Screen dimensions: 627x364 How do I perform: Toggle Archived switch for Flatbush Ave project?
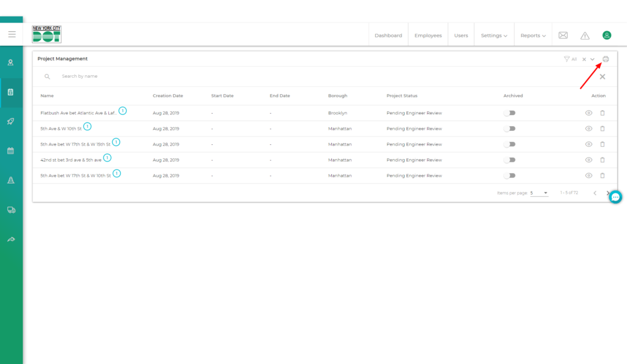coord(509,113)
